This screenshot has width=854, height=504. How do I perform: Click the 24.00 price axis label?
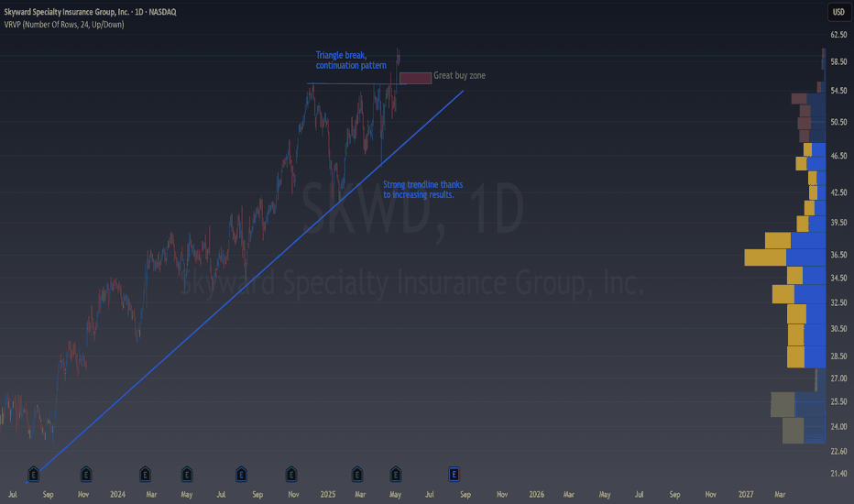(x=838, y=426)
